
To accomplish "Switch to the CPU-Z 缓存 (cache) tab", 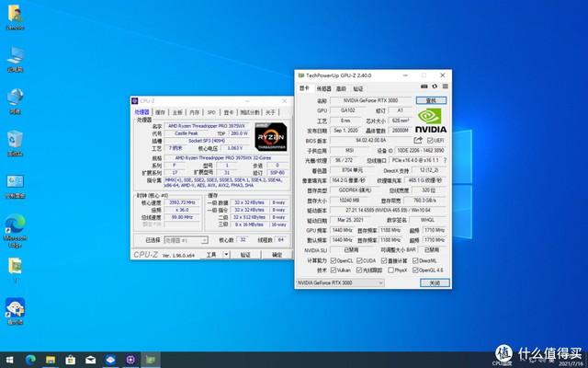I will 160,112.
